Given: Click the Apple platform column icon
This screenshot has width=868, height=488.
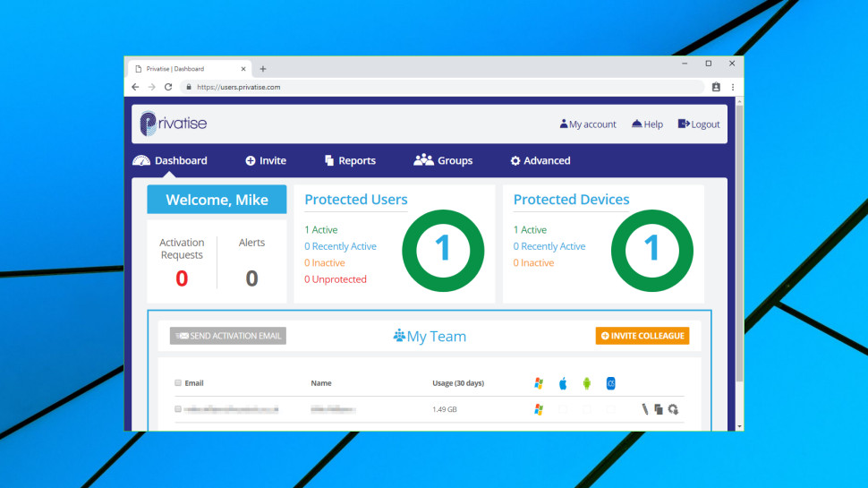Looking at the screenshot, I should coord(563,383).
